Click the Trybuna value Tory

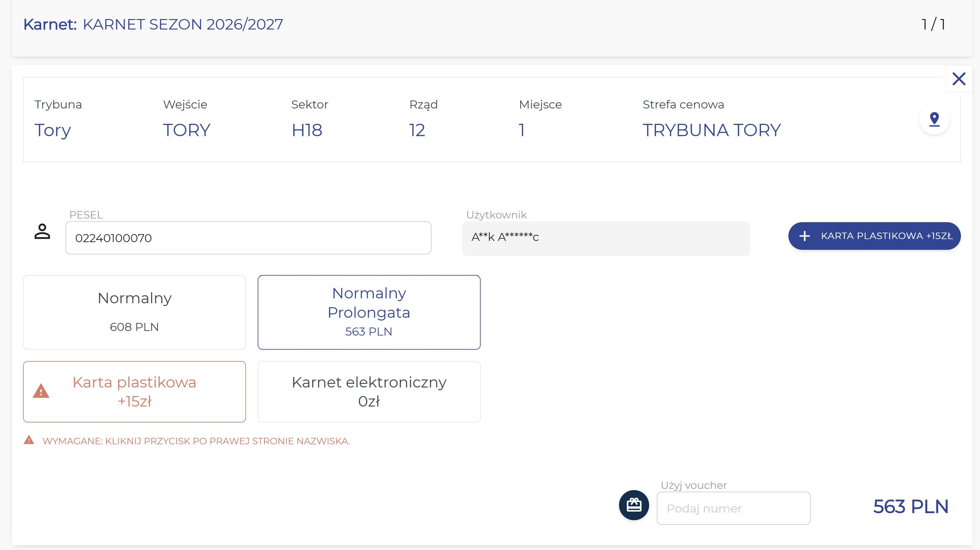click(x=53, y=131)
